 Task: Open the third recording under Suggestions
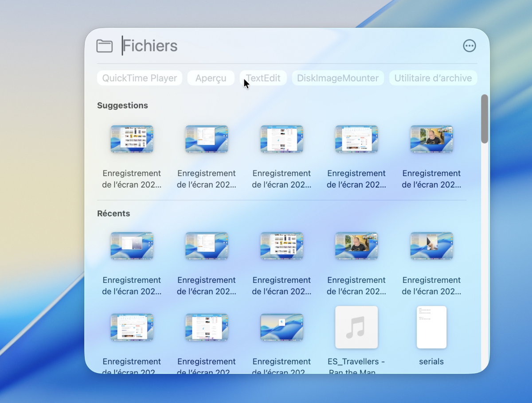(282, 139)
